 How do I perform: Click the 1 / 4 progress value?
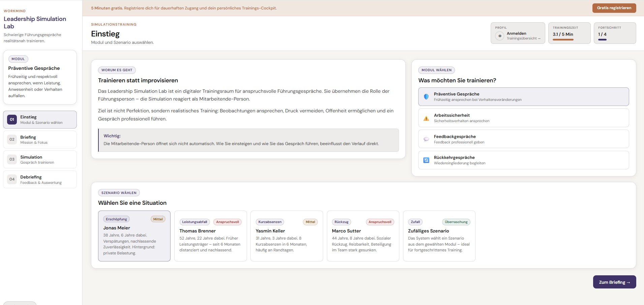pyautogui.click(x=602, y=34)
